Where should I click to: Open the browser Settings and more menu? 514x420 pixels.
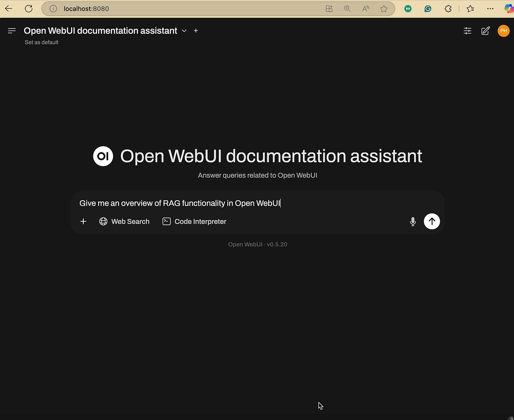point(490,9)
